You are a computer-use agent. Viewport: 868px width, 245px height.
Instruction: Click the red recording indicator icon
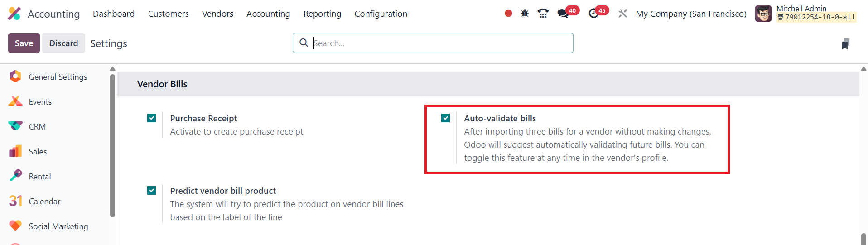[x=508, y=14]
